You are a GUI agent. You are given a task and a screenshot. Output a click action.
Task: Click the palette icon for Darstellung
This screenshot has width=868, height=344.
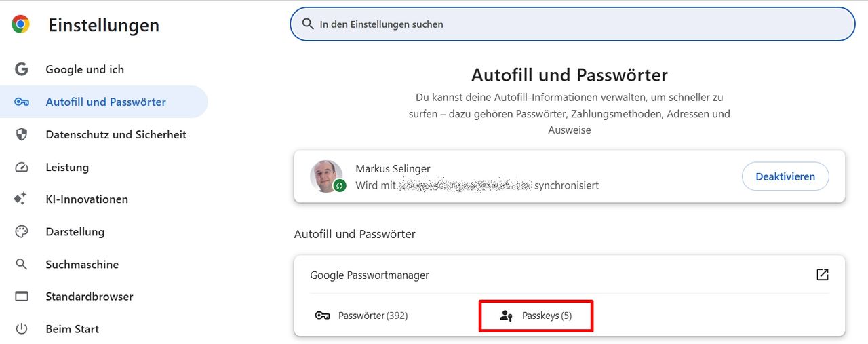click(22, 231)
